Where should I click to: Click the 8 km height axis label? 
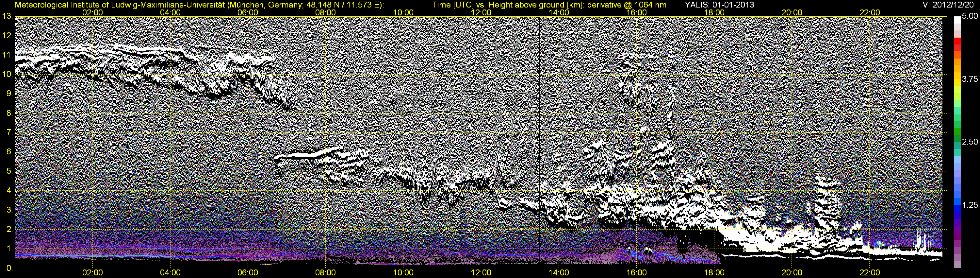pos(9,113)
